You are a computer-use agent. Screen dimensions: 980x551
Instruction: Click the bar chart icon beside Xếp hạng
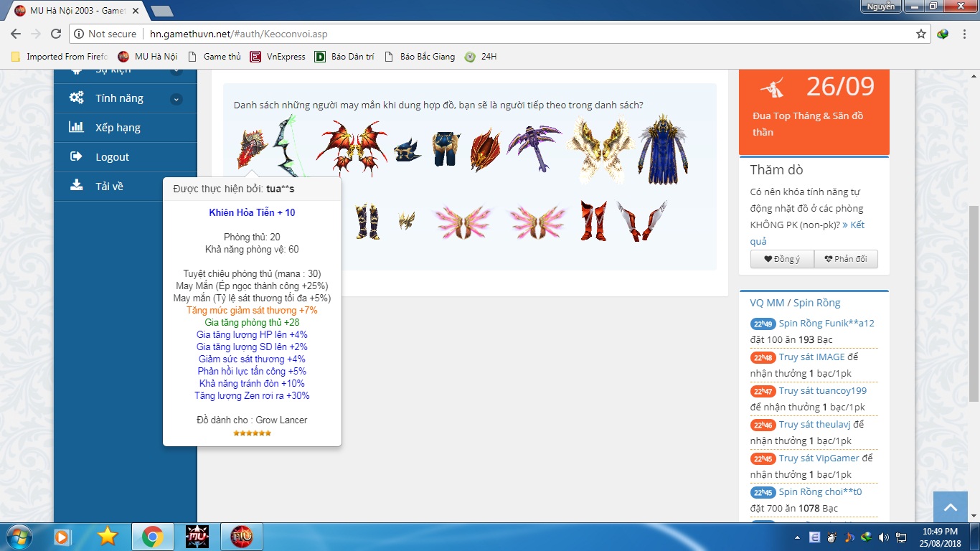point(76,127)
